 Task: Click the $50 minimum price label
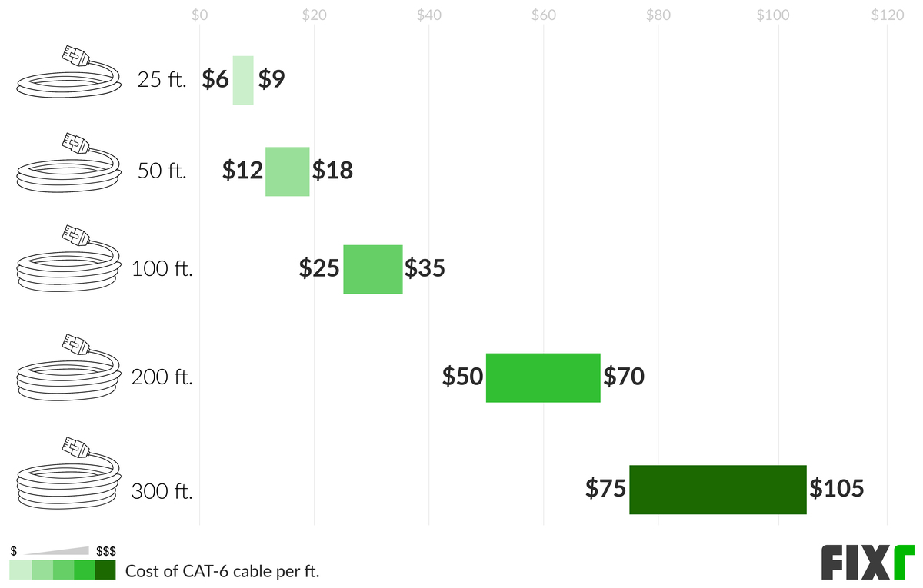tap(462, 377)
